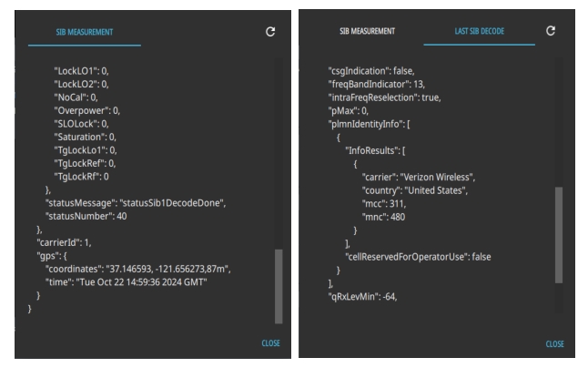Screen dimensions: 588x368
Task: Select the SIB MEASUREMENT tab in the left panel
Action: (x=85, y=32)
